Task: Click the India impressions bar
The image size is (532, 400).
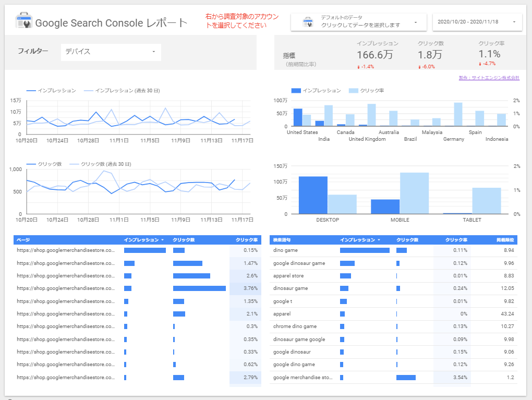Action: coord(320,124)
